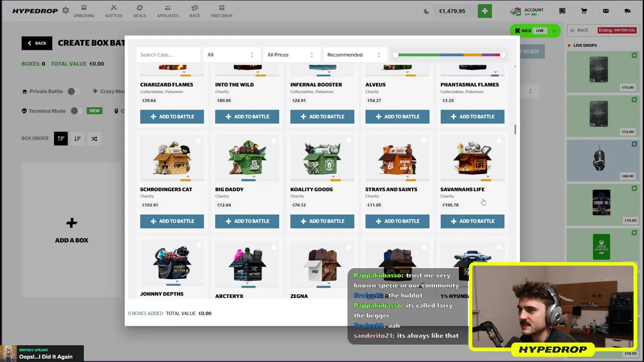The width and height of the screenshot is (644, 362).
Task: Go to the Free Drop tab
Action: (221, 11)
